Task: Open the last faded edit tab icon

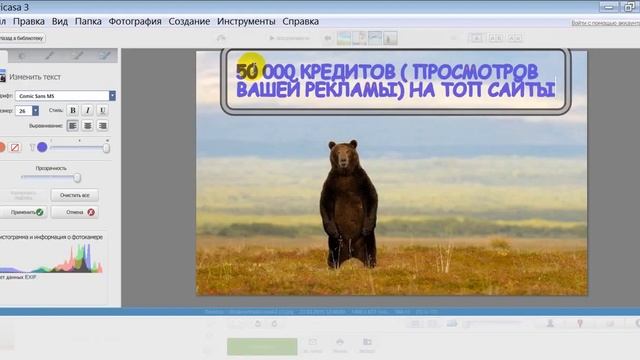Action: [104, 56]
